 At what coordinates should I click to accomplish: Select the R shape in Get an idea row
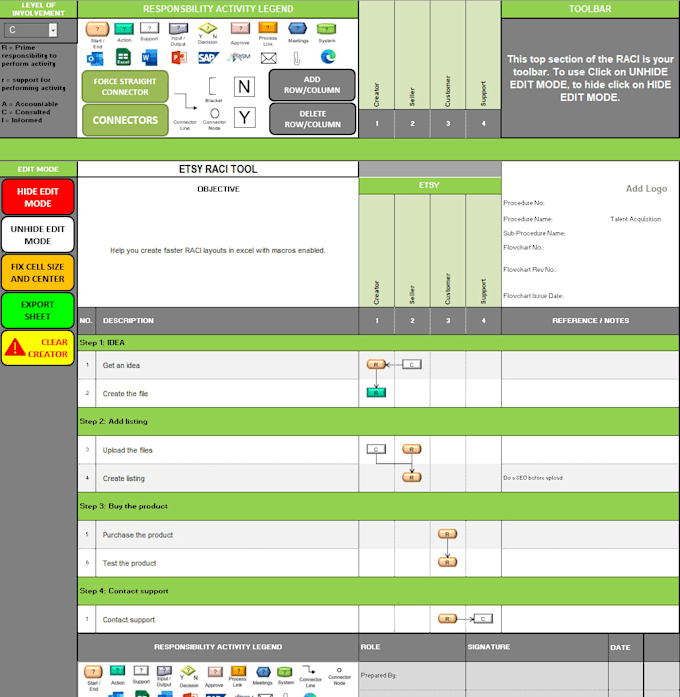pos(376,365)
